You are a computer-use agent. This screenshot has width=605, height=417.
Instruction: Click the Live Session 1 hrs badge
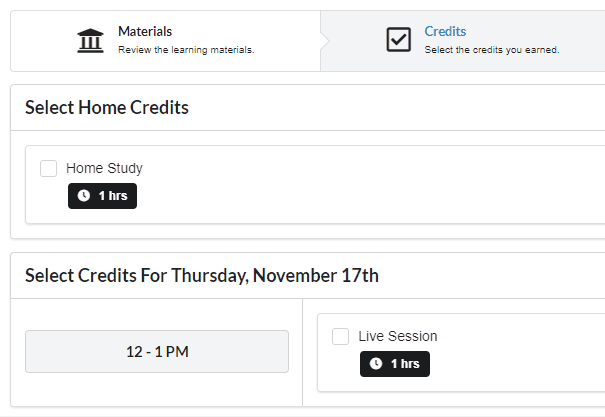point(395,364)
